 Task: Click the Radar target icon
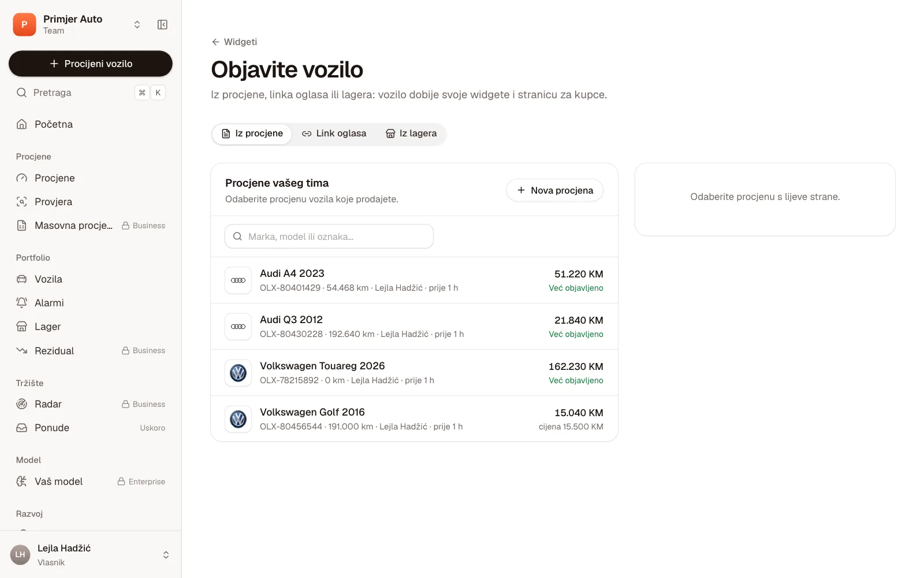[22, 404]
